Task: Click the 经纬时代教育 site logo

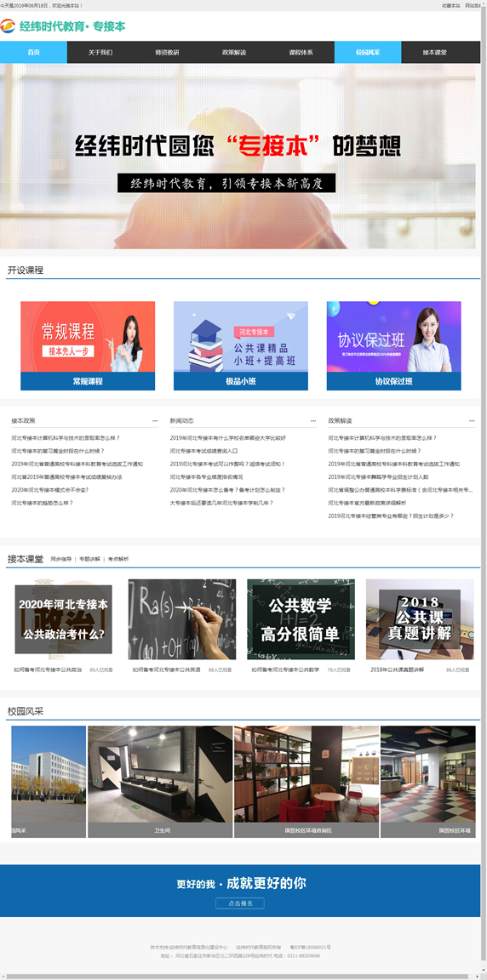Action: [x=63, y=26]
